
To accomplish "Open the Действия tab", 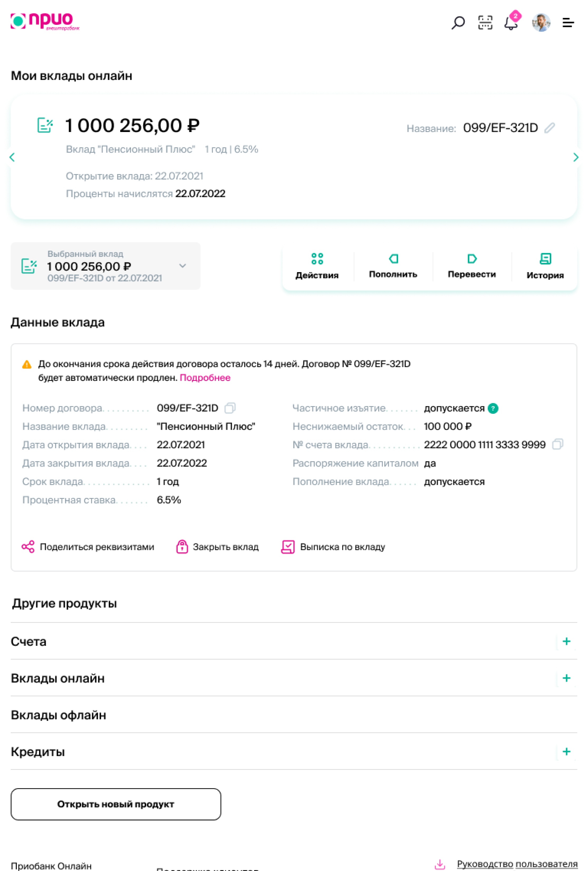I will pos(317,266).
